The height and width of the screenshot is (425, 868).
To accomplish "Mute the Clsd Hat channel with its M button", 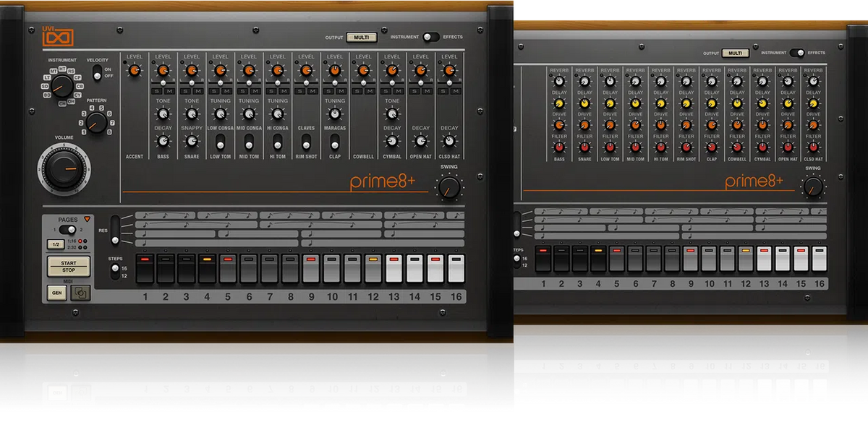I will pyautogui.click(x=456, y=91).
